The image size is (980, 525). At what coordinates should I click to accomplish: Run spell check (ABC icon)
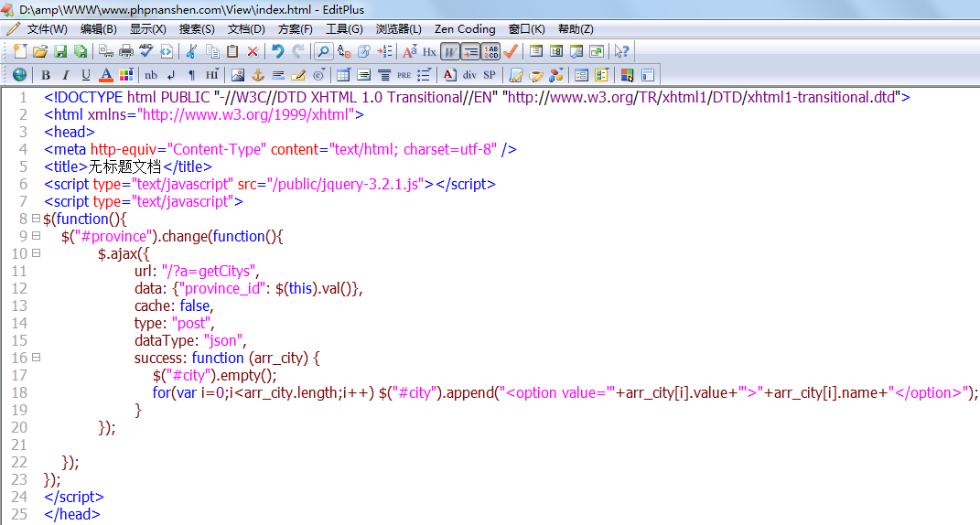[146, 51]
